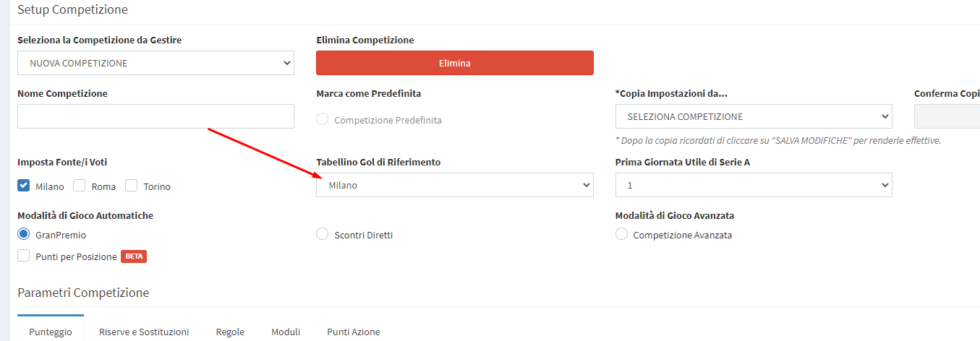
Task: Expand the Copia Impostazioni da dropdown
Action: point(753,116)
